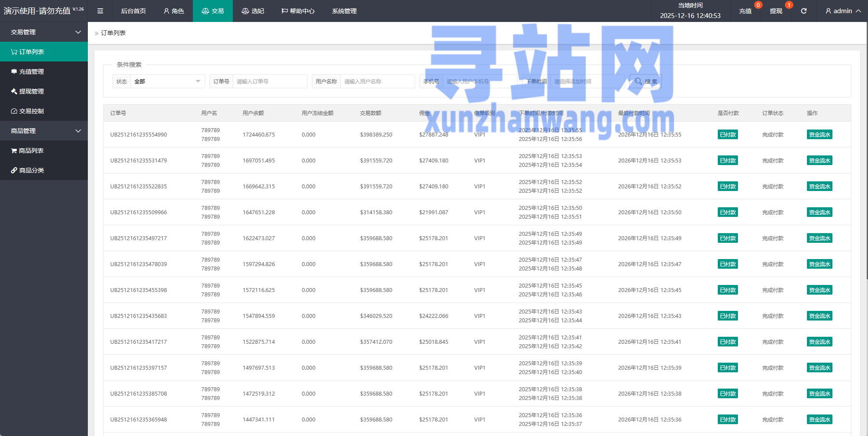This screenshot has height=436, width=868.
Task: Click 资金流水 for order UB2512161235554990
Action: (819, 135)
